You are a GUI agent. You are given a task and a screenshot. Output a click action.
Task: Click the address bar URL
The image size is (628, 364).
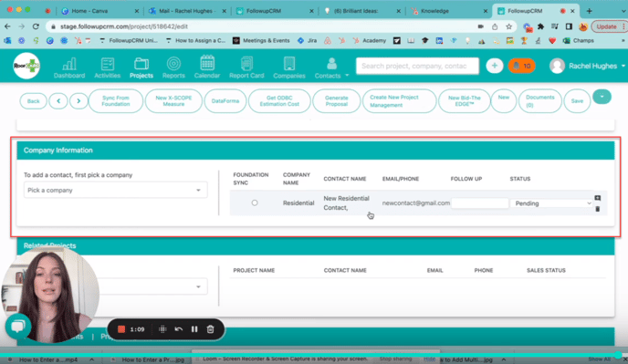coord(124,26)
